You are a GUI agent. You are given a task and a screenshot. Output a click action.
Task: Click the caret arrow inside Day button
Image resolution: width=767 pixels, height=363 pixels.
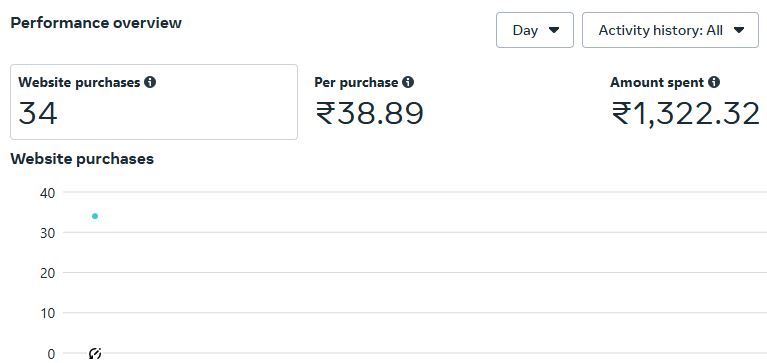(554, 30)
